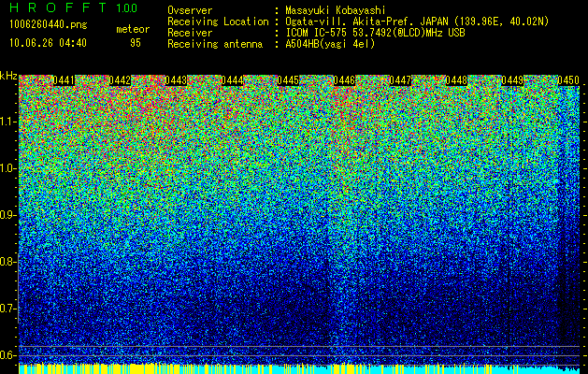The image size is (588, 374).
Task: Click the 0443 time marker
Action: 177,80
